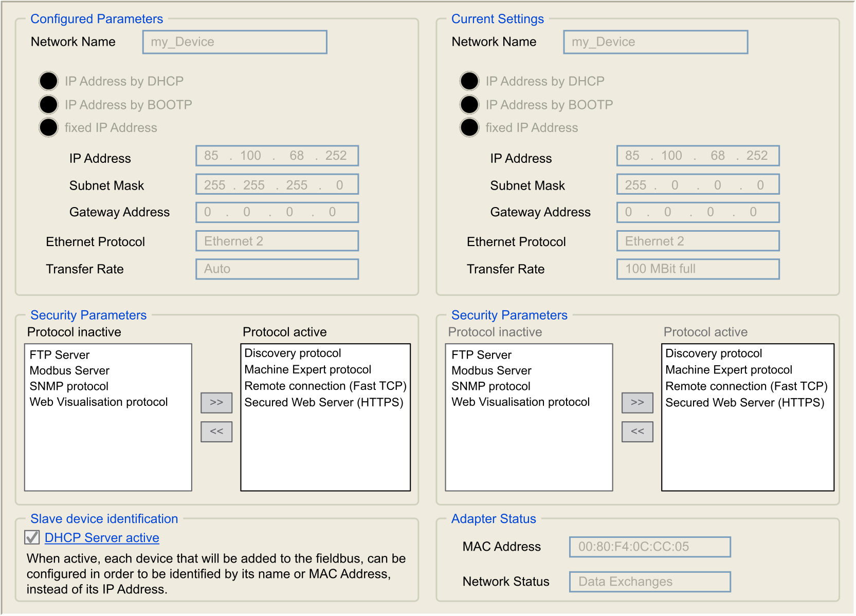Click the Network Name field in Configured Parameters
Screen dimensions: 856x616
coord(234,42)
